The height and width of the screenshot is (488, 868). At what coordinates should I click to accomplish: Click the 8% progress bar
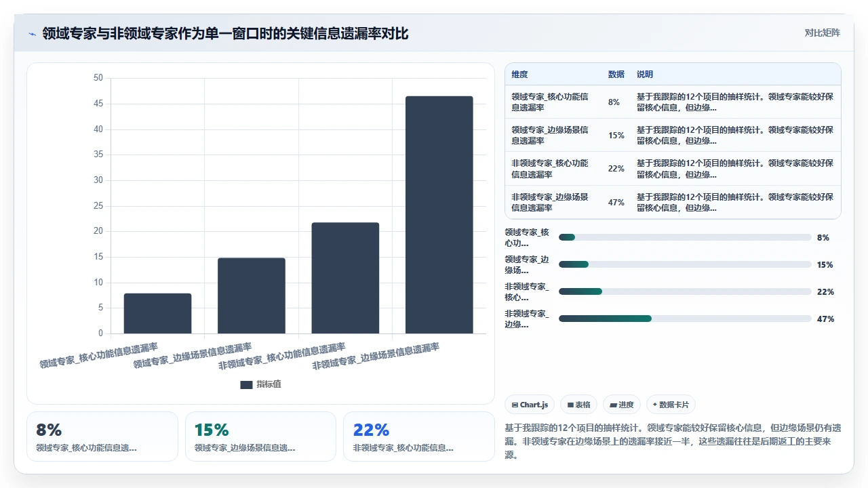[x=685, y=237]
